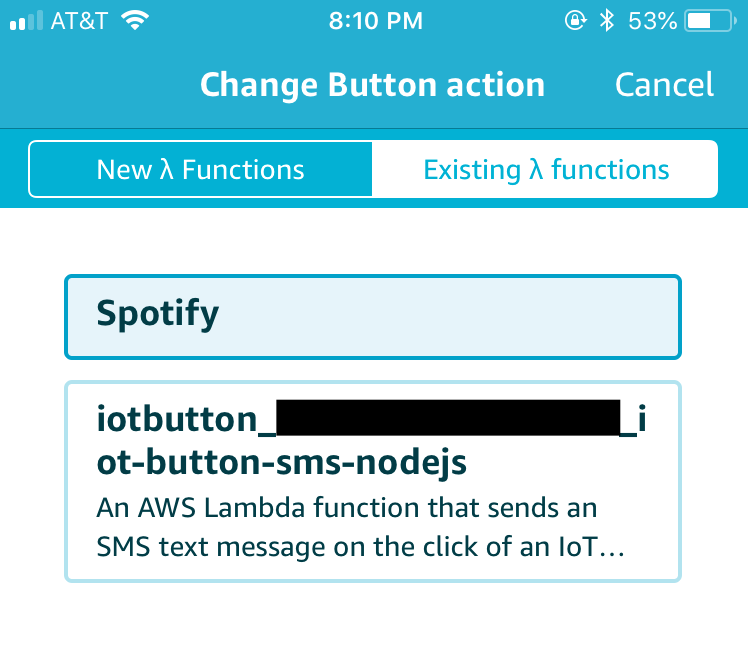Tap the redacted black bar in function name
Screen dimensions: 748x649
click(x=448, y=418)
